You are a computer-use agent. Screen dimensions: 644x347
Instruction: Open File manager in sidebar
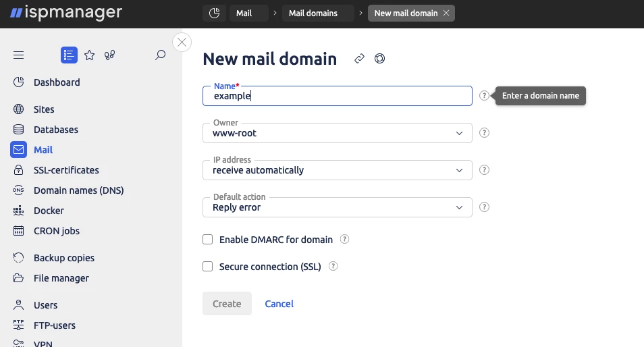click(x=61, y=278)
